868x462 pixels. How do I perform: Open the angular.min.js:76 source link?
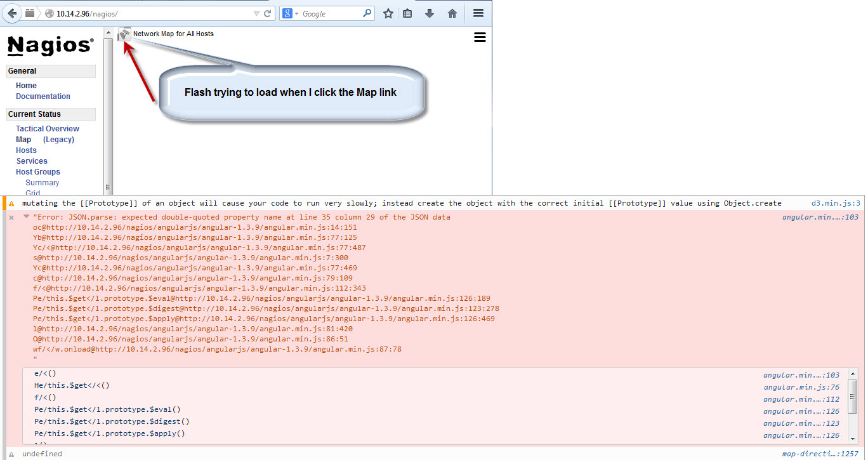(801, 387)
